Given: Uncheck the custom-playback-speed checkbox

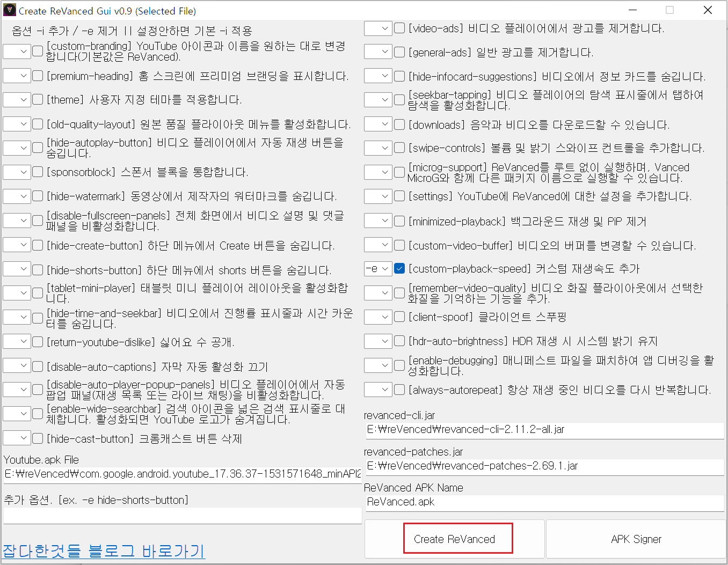Looking at the screenshot, I should pyautogui.click(x=399, y=268).
